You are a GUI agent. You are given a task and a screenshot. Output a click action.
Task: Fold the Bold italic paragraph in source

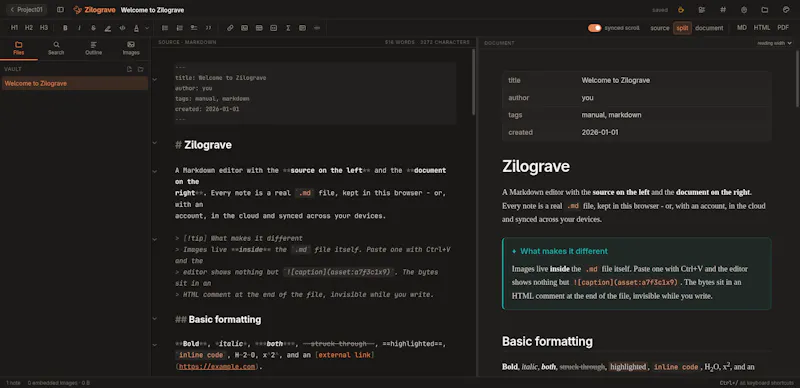(x=155, y=345)
